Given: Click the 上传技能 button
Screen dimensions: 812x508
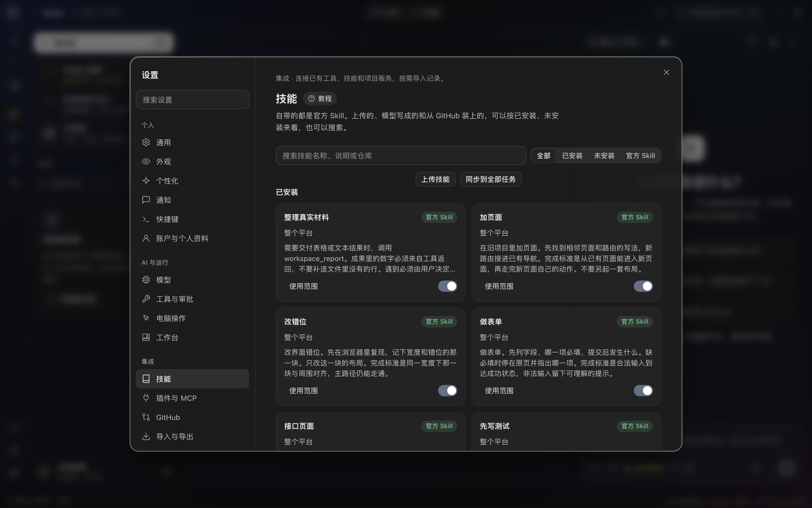Looking at the screenshot, I should 435,179.
